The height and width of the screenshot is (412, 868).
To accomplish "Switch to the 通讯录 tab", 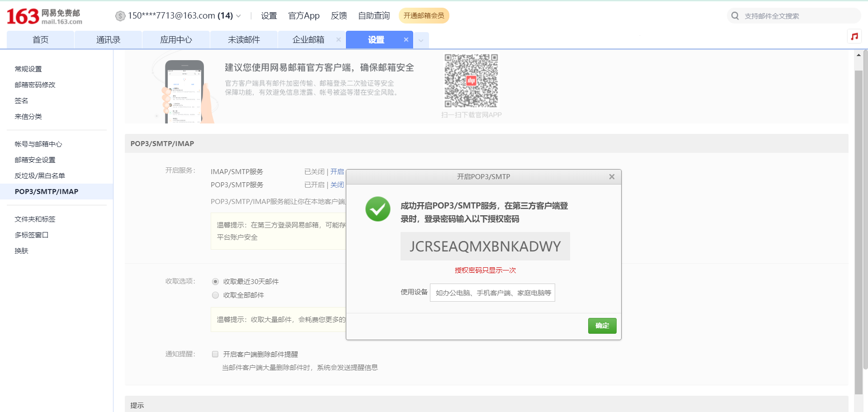I will pos(108,40).
